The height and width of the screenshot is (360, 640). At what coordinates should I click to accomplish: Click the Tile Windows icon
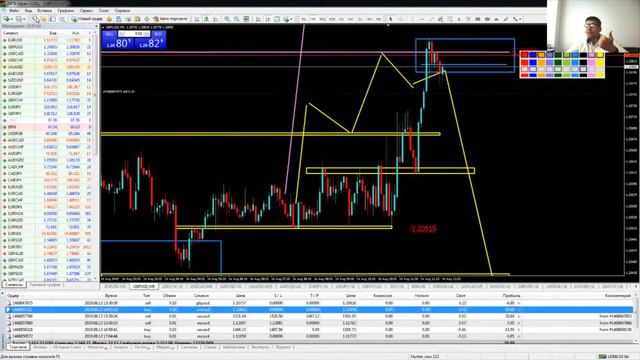coord(246,19)
